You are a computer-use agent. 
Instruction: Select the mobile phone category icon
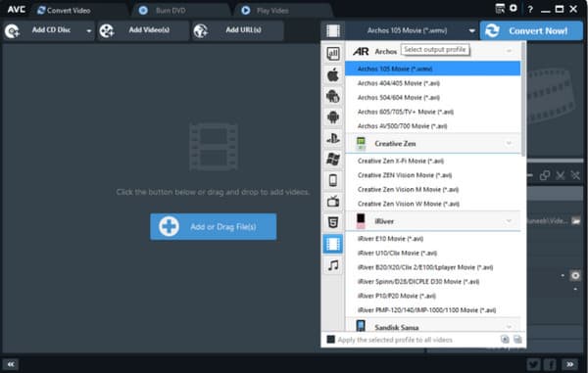[332, 180]
